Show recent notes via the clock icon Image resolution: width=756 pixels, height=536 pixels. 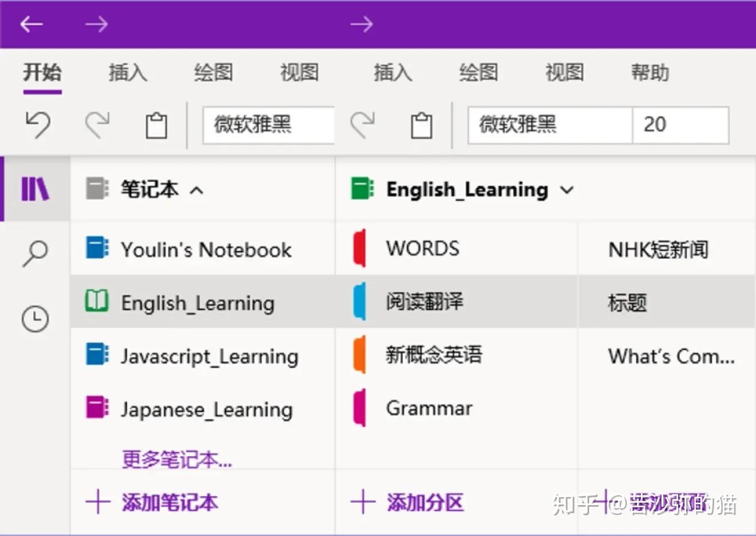tap(35, 319)
